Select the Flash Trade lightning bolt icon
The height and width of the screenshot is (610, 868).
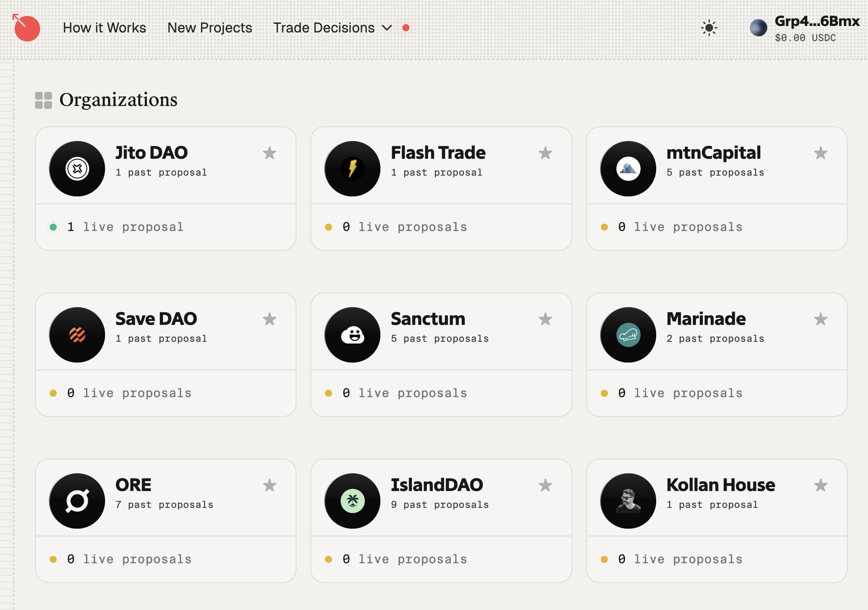point(352,168)
